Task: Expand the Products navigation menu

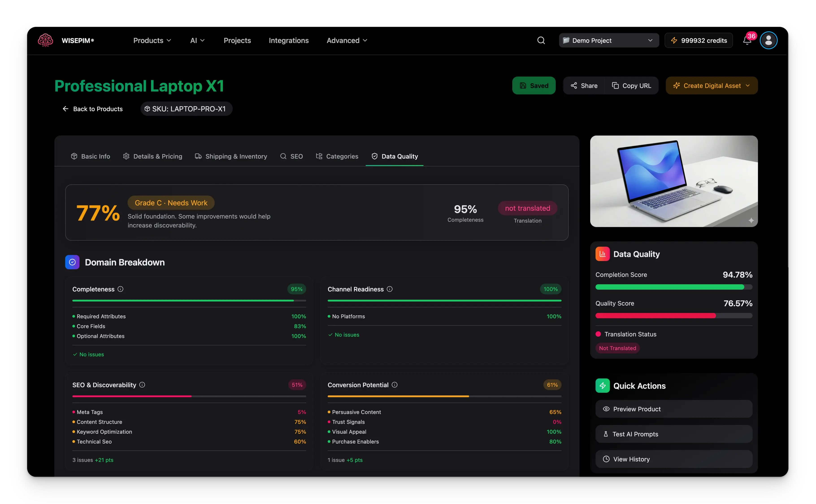Action: pyautogui.click(x=152, y=40)
